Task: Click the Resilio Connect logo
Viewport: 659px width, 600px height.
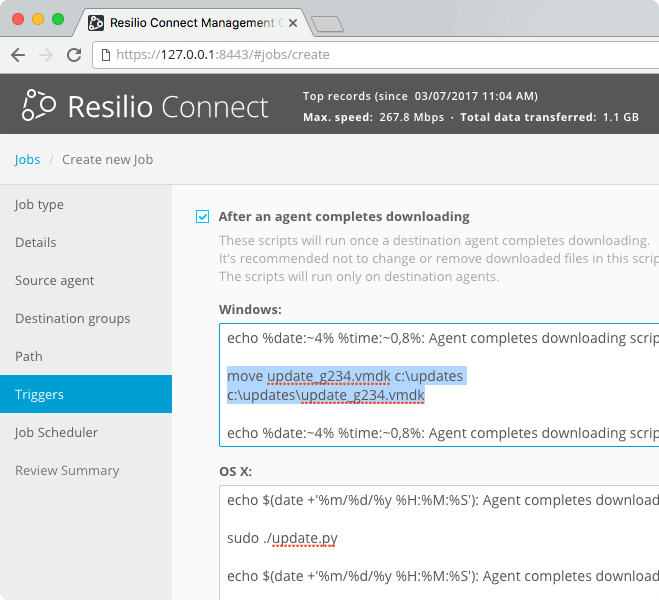Action: [145, 106]
